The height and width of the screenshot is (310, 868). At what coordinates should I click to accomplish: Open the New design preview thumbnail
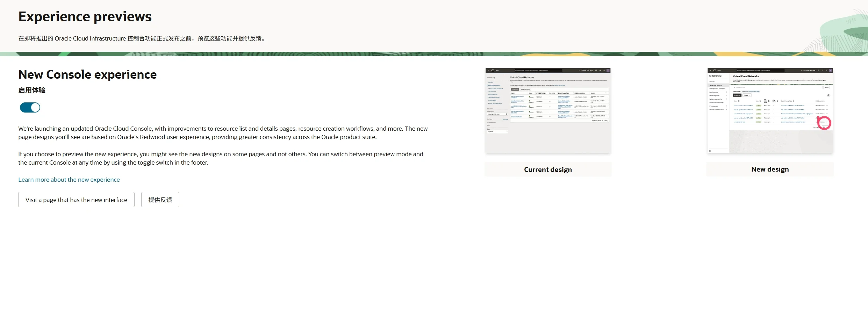tap(770, 110)
